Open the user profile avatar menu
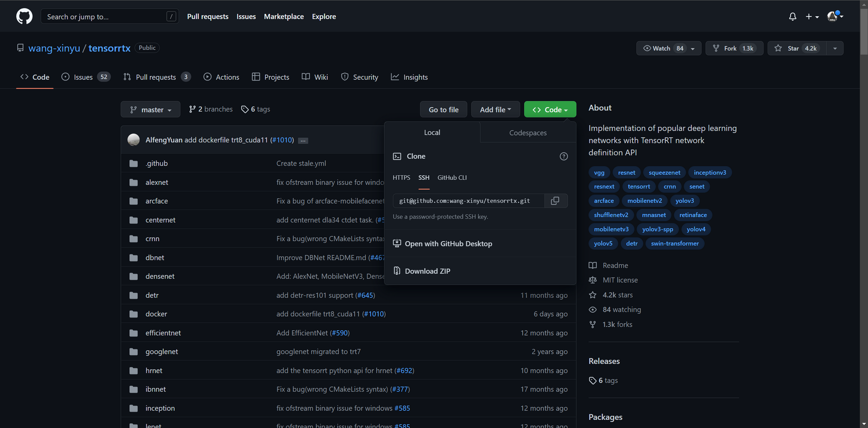 [x=835, y=17]
